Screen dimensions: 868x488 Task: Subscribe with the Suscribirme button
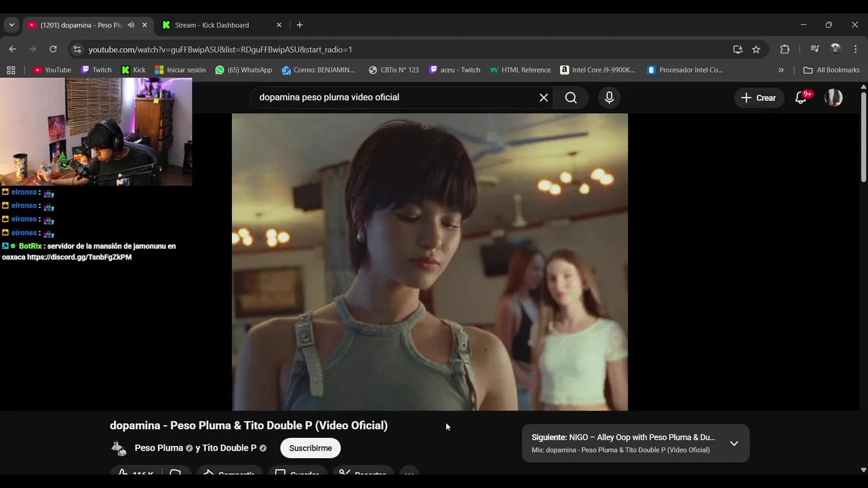311,448
